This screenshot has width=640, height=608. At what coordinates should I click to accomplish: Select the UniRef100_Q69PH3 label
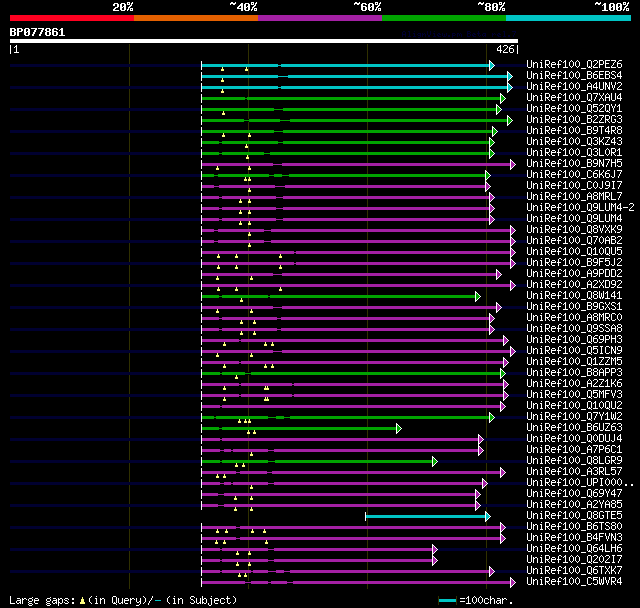pyautogui.click(x=574, y=340)
